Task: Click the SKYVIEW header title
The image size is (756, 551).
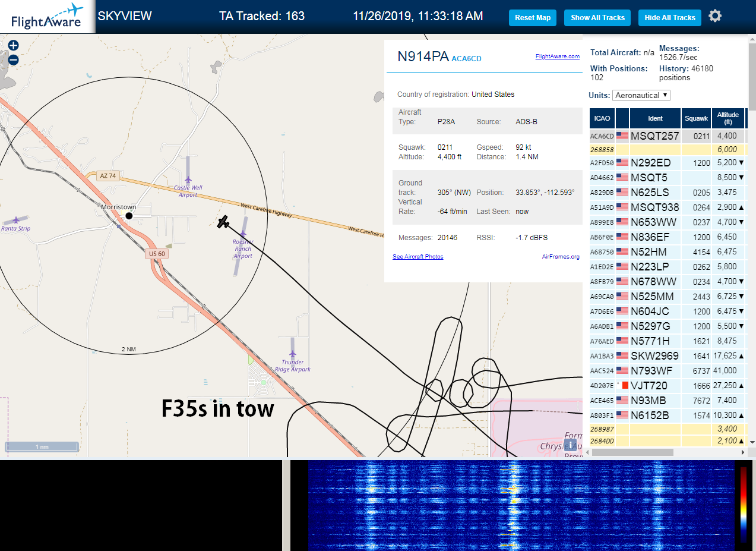Action: 125,16
